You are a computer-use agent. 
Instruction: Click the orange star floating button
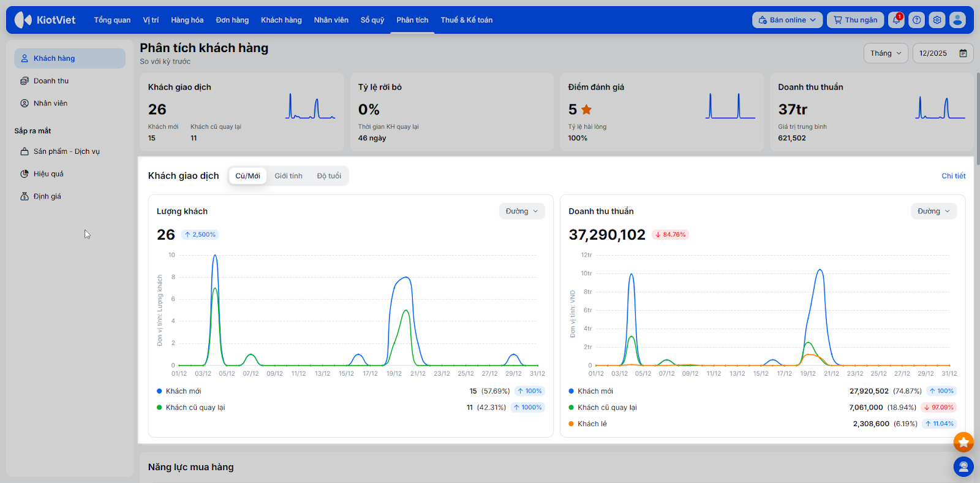point(963,442)
